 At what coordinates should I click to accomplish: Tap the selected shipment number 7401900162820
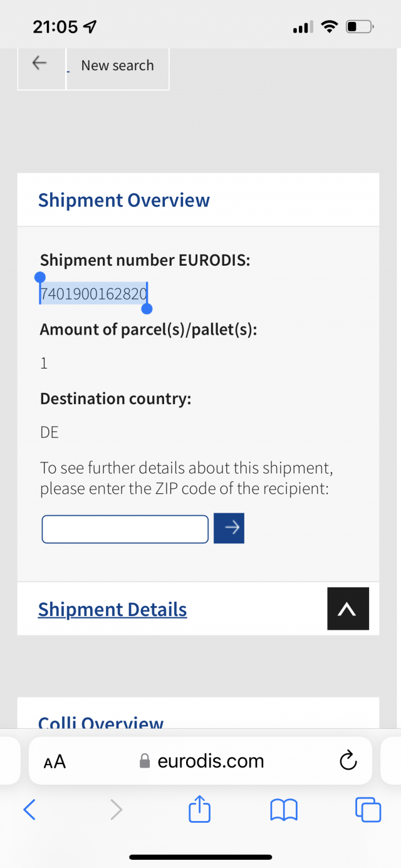(x=93, y=293)
